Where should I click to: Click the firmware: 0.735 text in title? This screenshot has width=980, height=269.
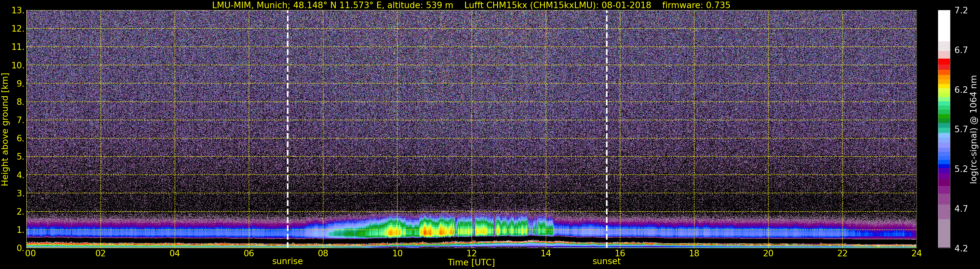[x=696, y=5]
